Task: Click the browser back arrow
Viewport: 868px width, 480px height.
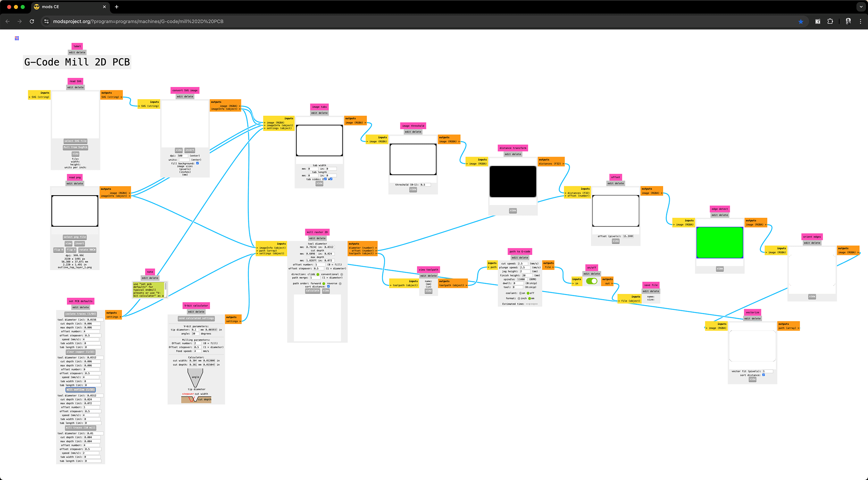Action: (8, 22)
